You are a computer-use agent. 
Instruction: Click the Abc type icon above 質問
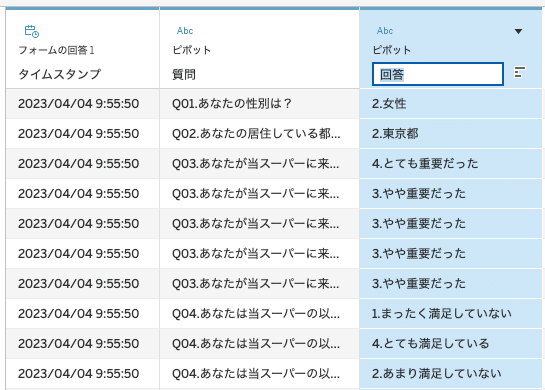[x=185, y=31]
